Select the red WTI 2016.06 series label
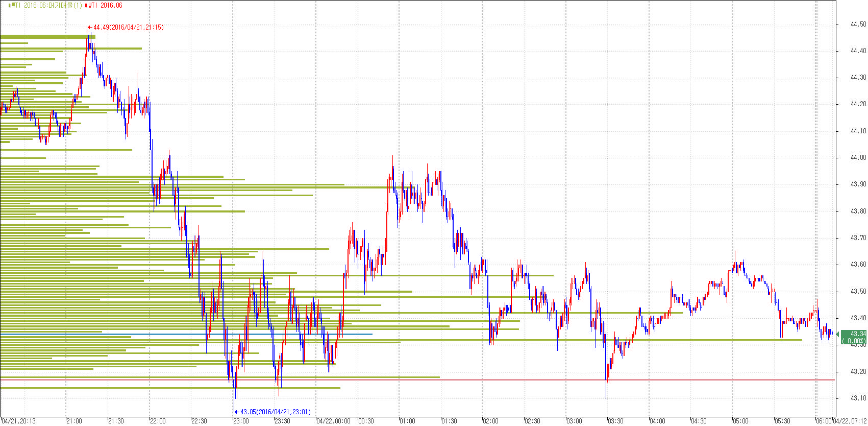The image size is (868, 426). pos(106,6)
